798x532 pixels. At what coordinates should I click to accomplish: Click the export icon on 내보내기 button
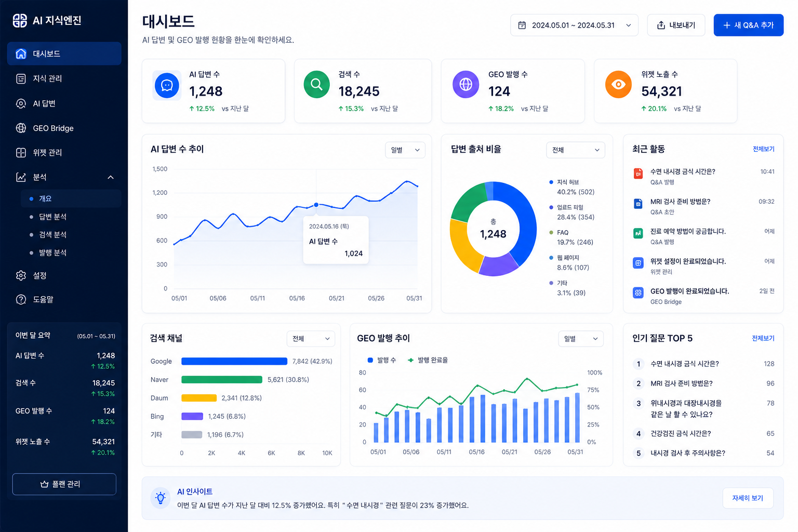(661, 25)
